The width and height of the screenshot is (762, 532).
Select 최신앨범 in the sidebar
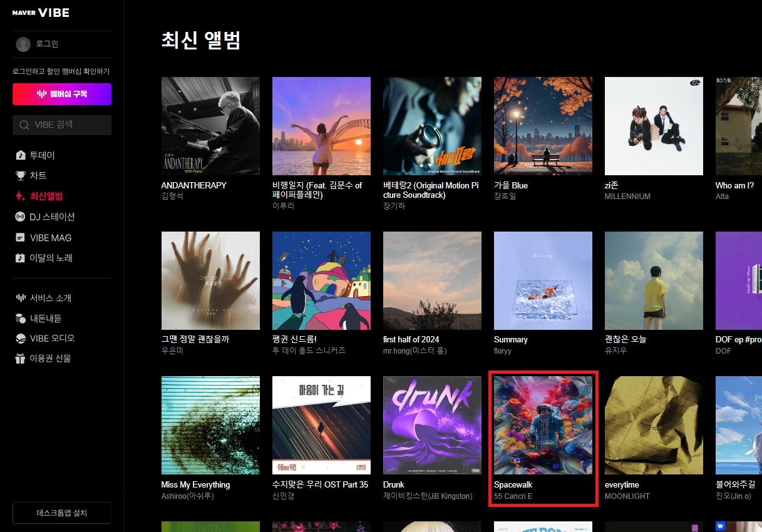point(46,196)
